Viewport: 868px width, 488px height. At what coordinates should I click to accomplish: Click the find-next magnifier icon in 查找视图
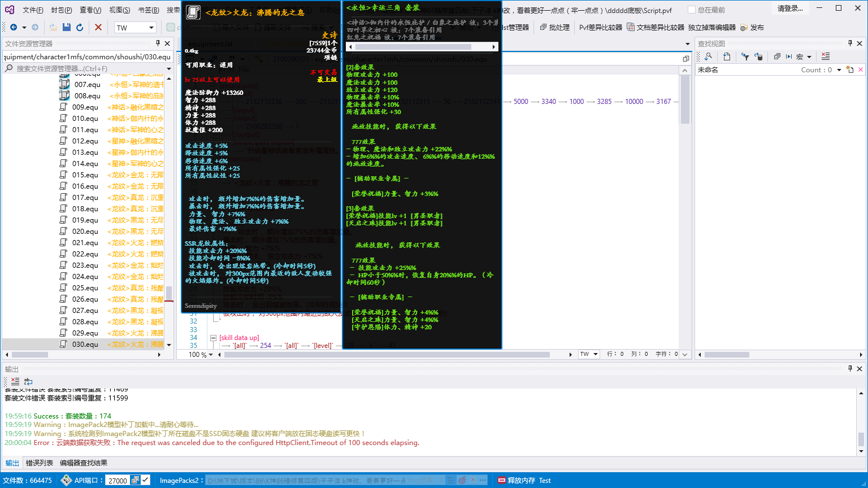[708, 56]
